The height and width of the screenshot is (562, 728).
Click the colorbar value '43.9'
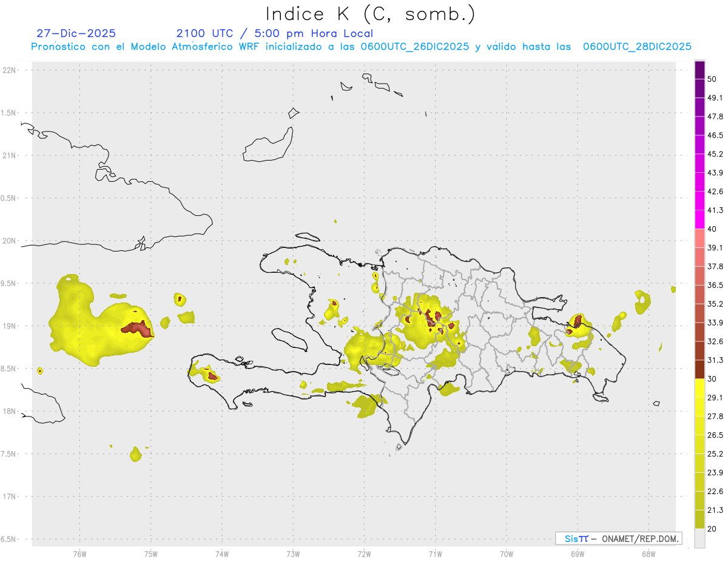(715, 173)
